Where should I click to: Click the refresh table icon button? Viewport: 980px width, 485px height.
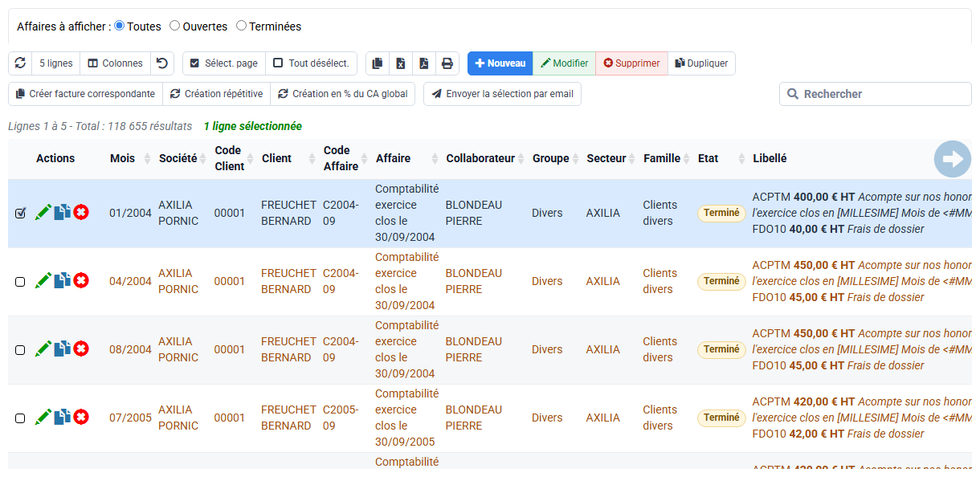click(x=20, y=63)
